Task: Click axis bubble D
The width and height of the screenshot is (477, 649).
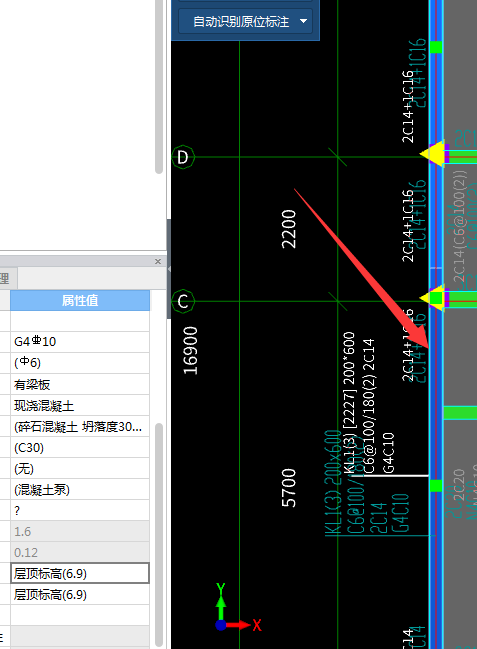Action: (183, 157)
